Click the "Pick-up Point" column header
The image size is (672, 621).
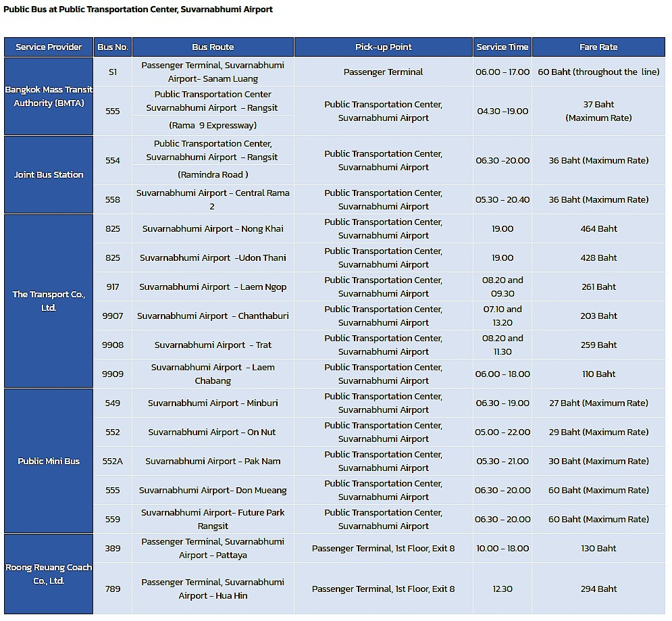point(384,47)
